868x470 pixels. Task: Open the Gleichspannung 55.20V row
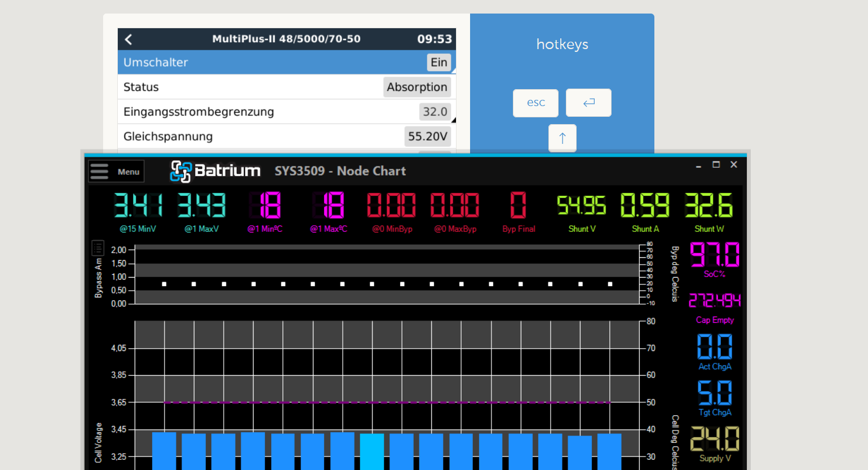pyautogui.click(x=286, y=137)
